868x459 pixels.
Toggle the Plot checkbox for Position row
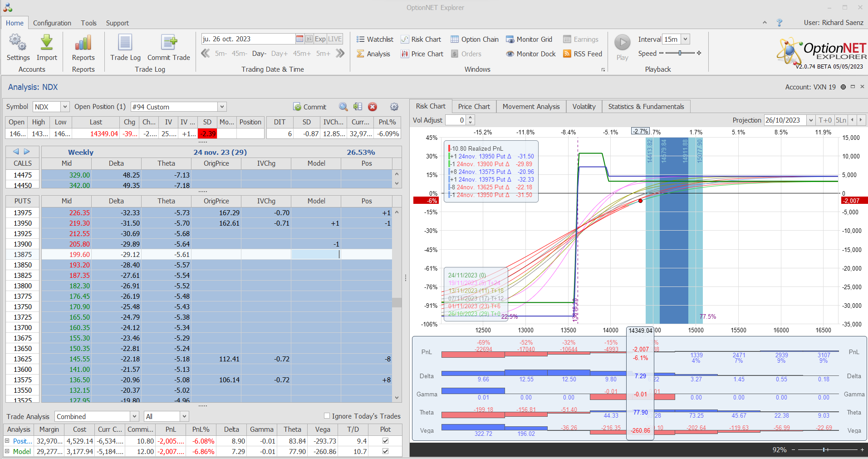(x=385, y=441)
